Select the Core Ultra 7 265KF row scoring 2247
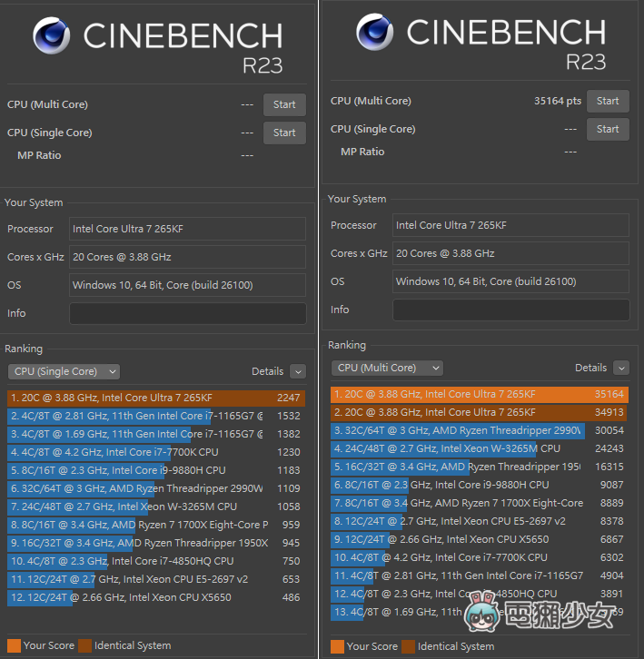Screen dimensions: 644x659 click(155, 398)
